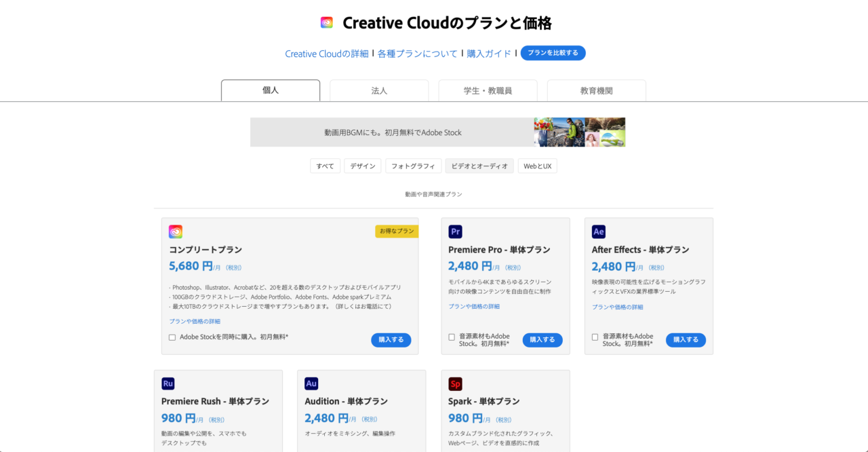The height and width of the screenshot is (452, 868).
Task: Check 音源素材もAdobe Stock on After Effects plan
Action: tap(594, 335)
